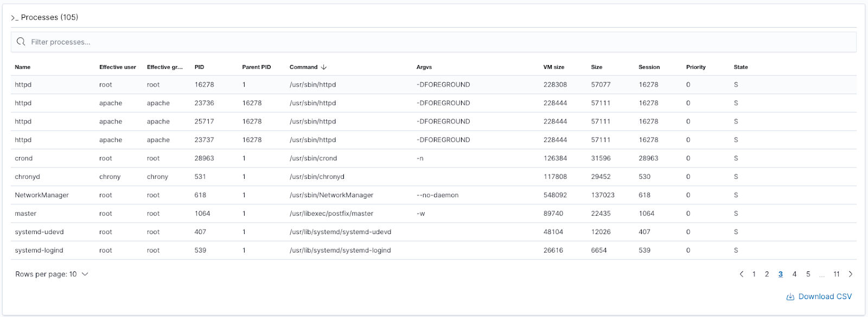
Task: Sort by the VM size column header
Action: click(x=554, y=67)
